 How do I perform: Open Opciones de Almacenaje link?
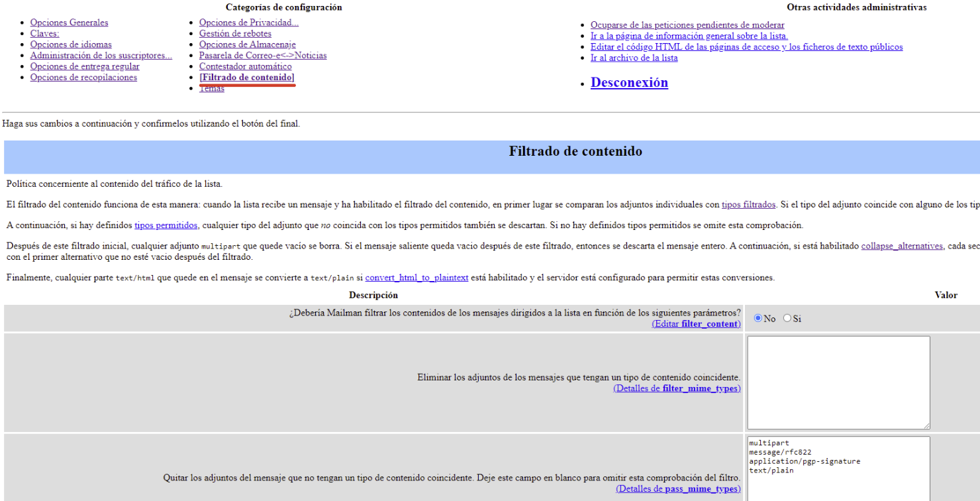(x=248, y=44)
